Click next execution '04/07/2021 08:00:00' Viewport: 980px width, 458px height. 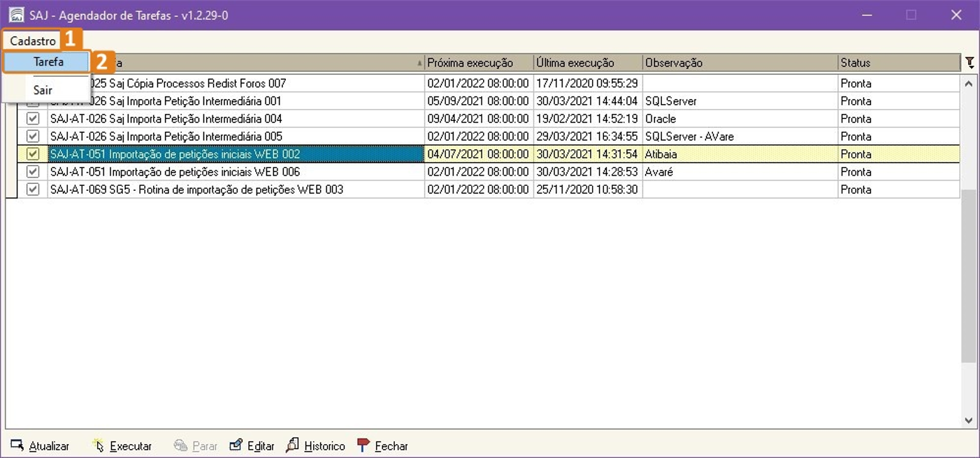tap(478, 154)
